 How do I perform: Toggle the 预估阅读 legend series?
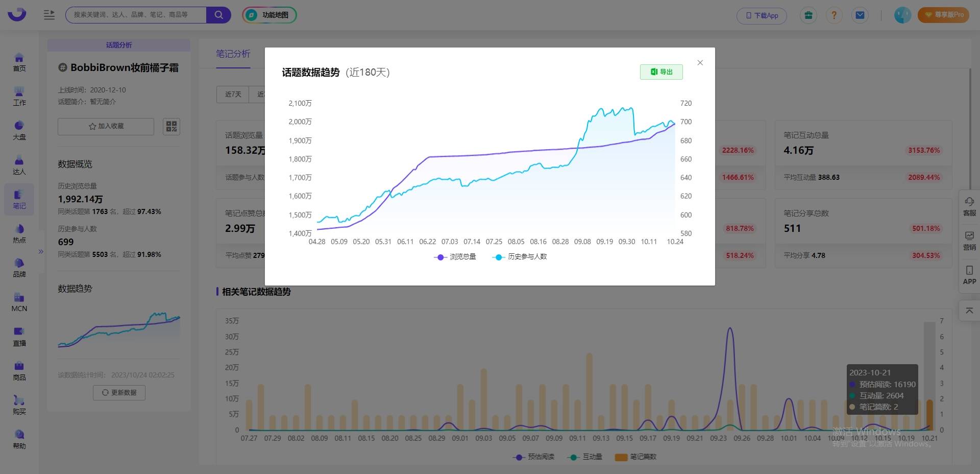coord(533,457)
